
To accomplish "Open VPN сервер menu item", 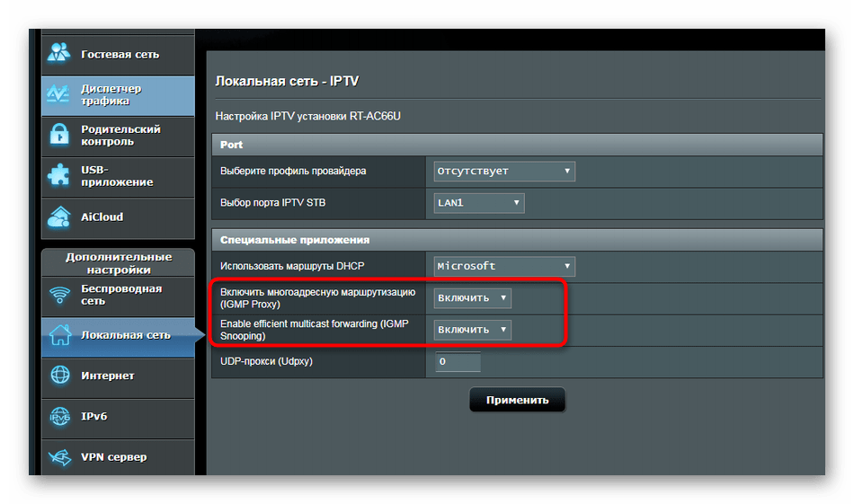I will 118,458.
